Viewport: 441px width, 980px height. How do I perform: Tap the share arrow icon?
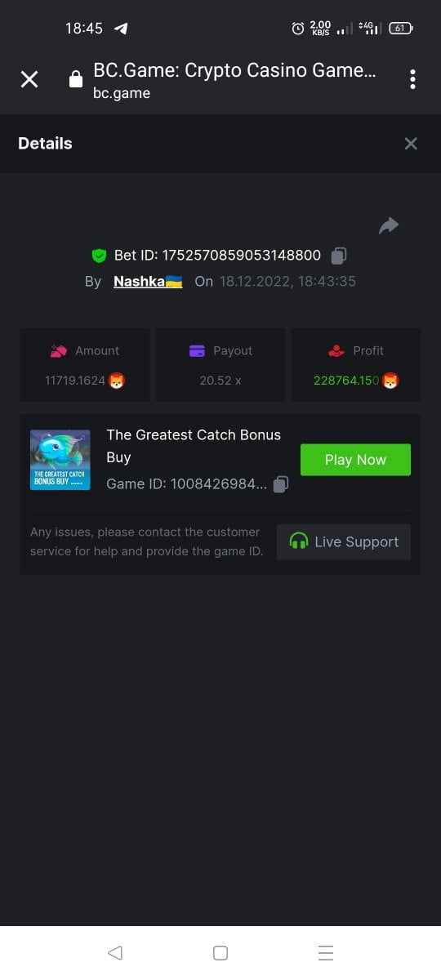coord(389,225)
